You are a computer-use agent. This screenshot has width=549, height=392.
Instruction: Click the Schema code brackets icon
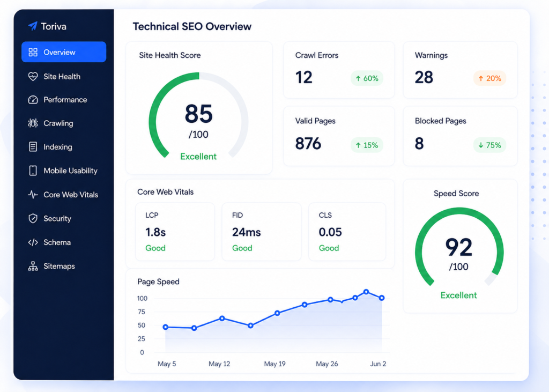point(33,242)
